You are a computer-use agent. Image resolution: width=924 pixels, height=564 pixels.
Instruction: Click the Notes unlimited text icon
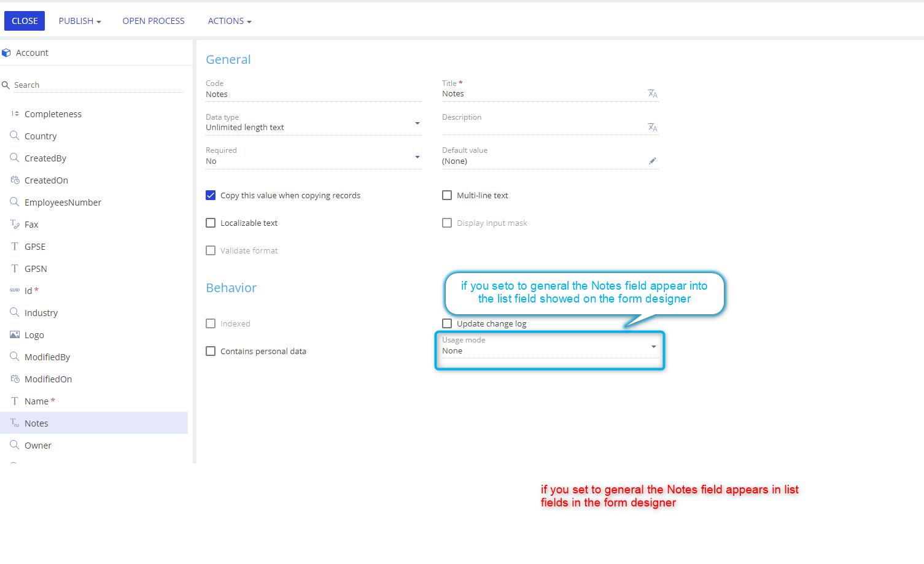[15, 423]
